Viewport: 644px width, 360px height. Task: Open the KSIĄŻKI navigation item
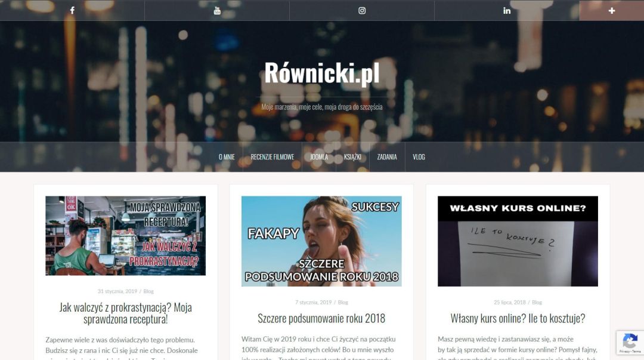352,157
